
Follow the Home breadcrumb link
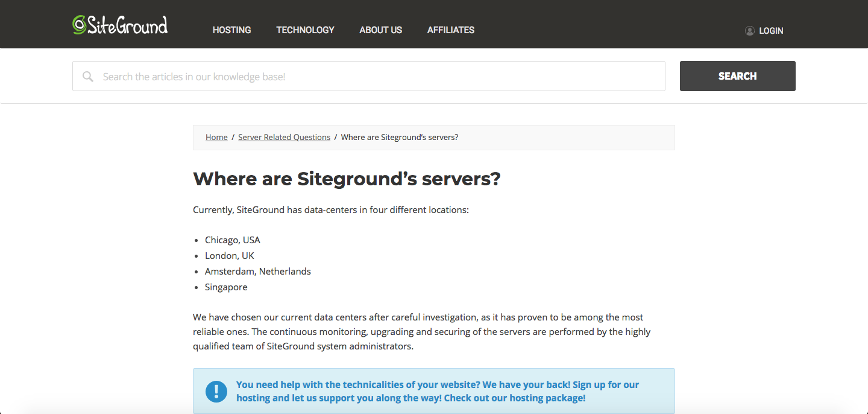tap(216, 137)
